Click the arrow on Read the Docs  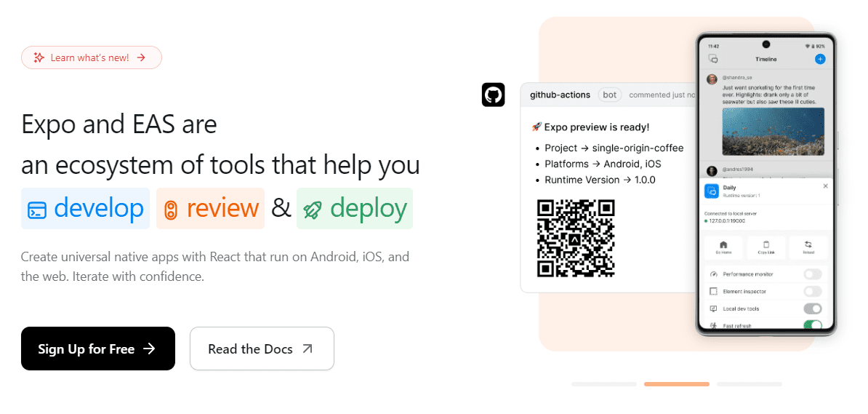point(308,349)
